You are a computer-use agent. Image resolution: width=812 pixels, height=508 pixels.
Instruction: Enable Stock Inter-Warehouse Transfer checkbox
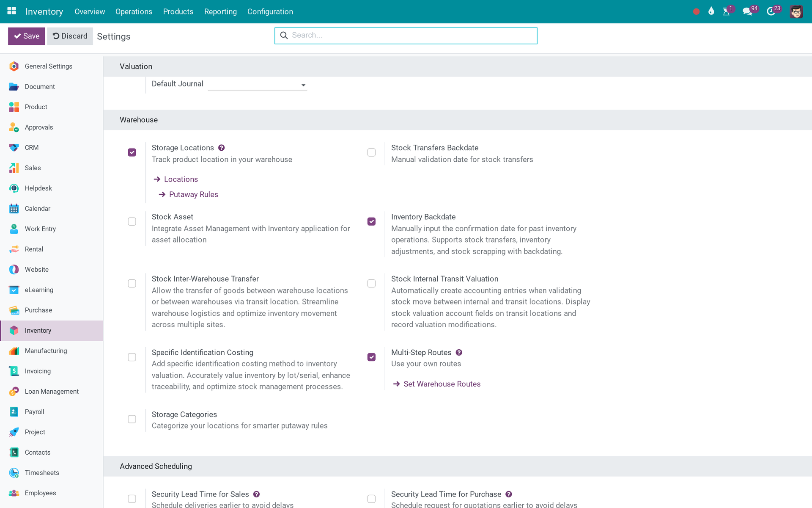132,284
